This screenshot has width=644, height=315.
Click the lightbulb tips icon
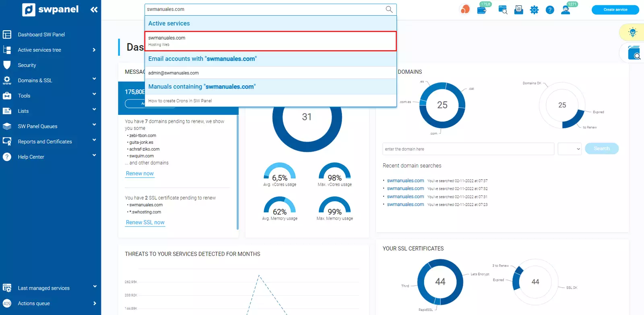[632, 32]
